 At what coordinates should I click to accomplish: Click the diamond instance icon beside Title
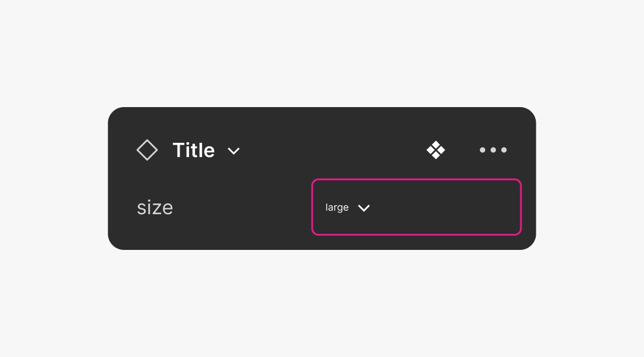click(x=147, y=150)
